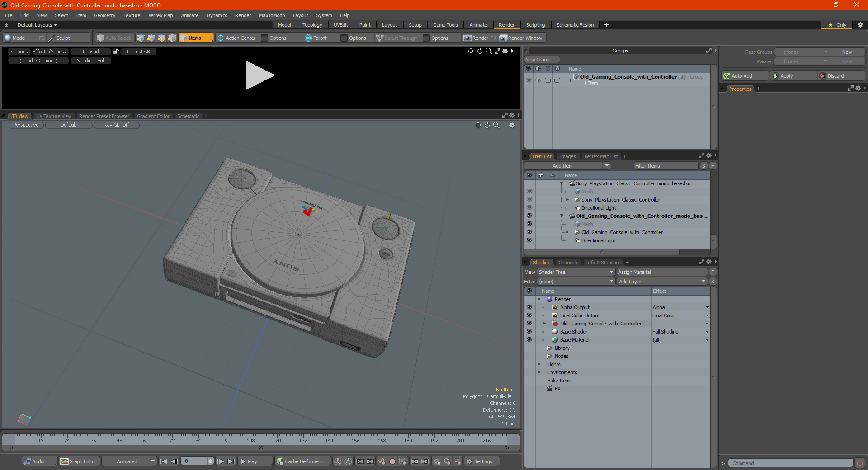The width and height of the screenshot is (868, 470).
Task: Toggle preview lock icon next to Paused
Action: [116, 52]
